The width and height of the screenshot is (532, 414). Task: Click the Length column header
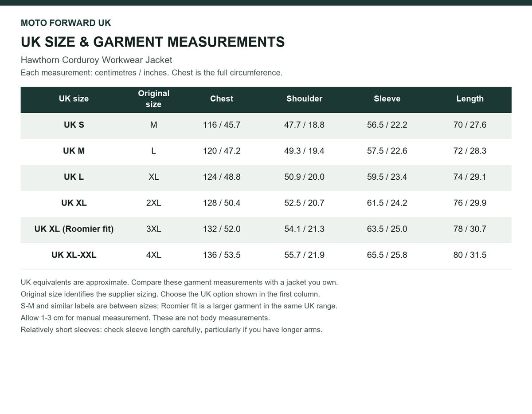tap(470, 99)
